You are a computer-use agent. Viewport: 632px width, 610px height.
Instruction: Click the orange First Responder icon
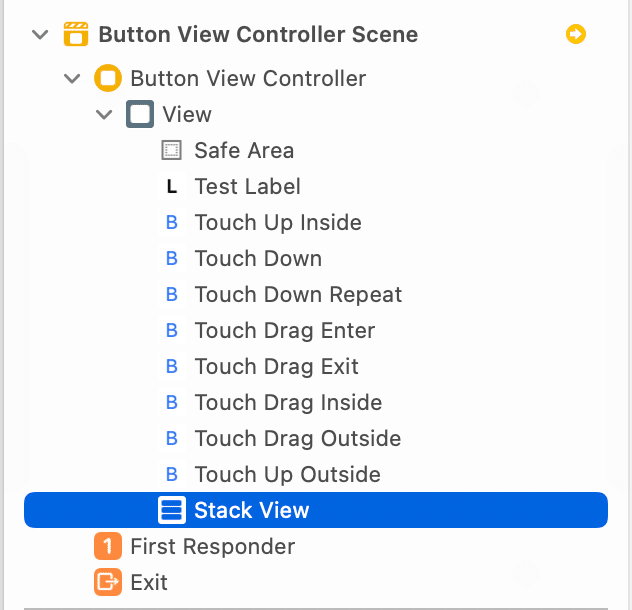(x=107, y=546)
